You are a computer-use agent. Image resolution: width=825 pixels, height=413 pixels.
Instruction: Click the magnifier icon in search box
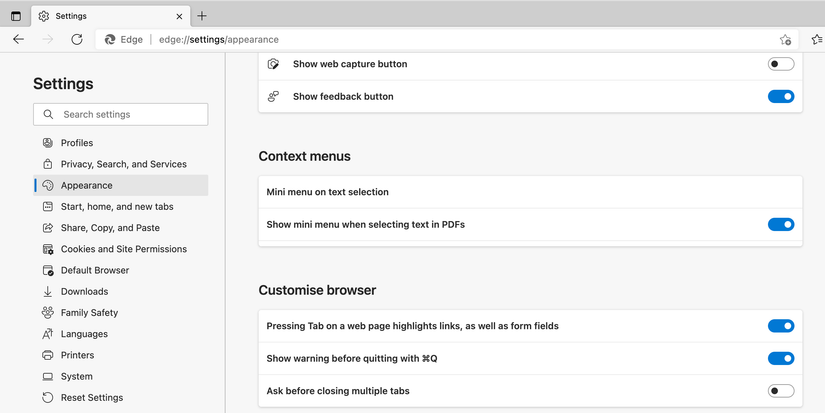pos(48,114)
